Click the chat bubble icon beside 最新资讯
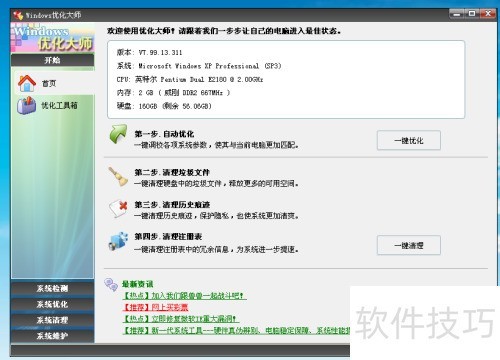Viewport: 500px width, 360px height. tap(111, 285)
